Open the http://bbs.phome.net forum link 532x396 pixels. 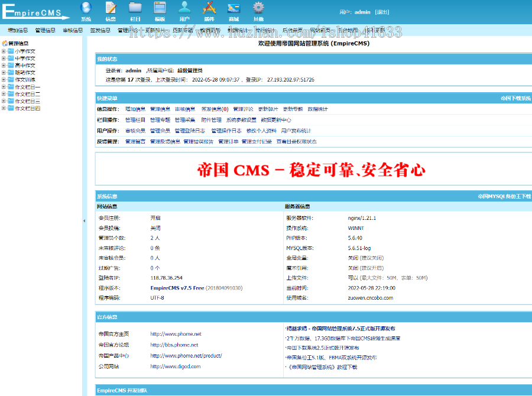tap(174, 345)
